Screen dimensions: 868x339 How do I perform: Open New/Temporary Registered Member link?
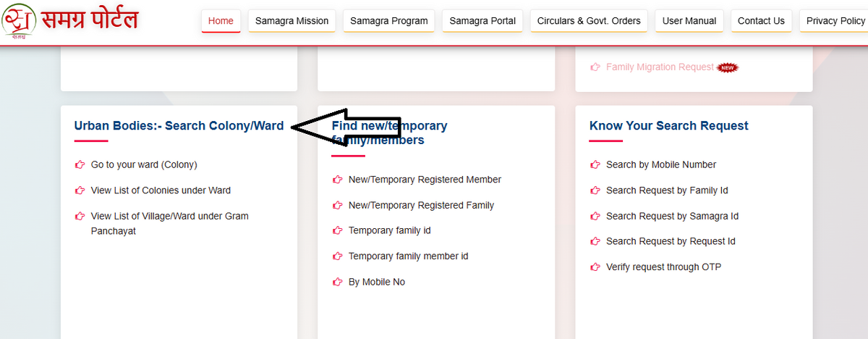[425, 180]
